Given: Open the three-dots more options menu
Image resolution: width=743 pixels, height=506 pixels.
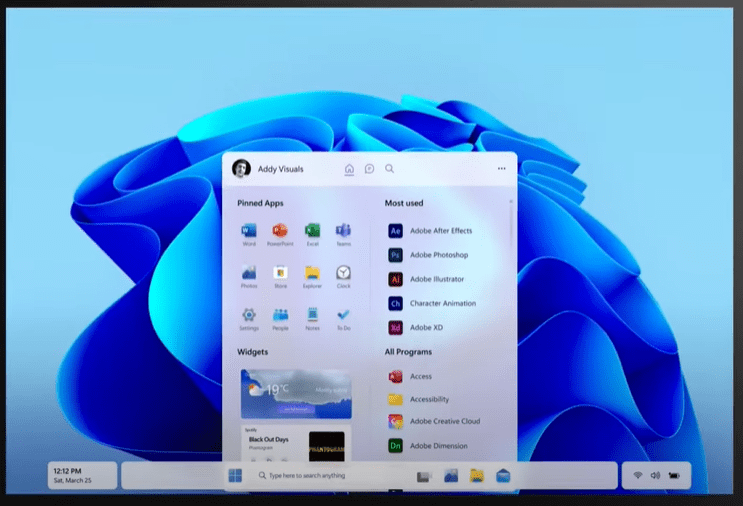Looking at the screenshot, I should [502, 169].
